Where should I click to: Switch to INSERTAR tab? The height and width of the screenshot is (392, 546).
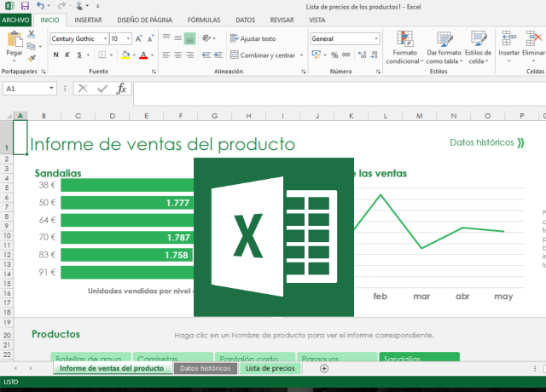88,20
